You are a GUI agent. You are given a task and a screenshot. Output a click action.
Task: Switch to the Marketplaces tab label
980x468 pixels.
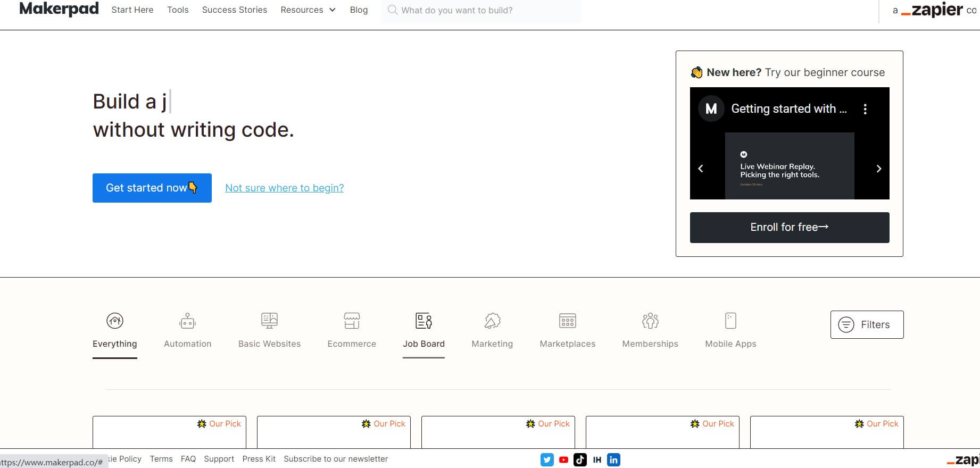(x=568, y=344)
